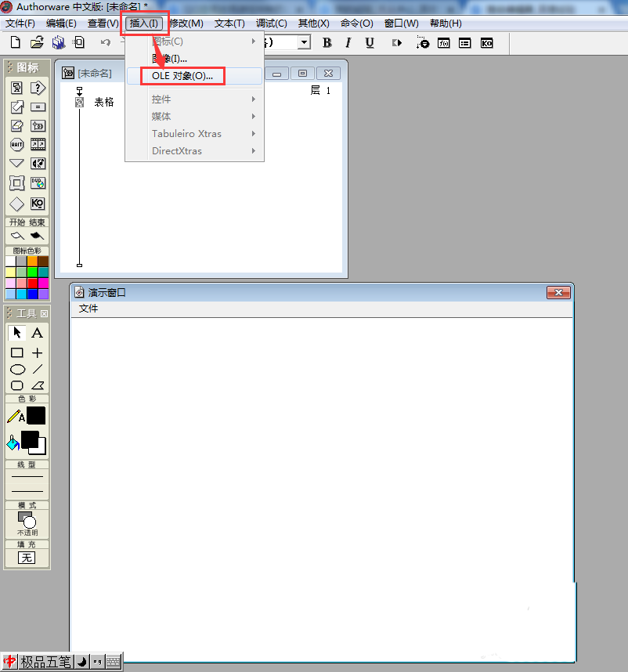The width and height of the screenshot is (628, 672).
Task: Select the diagonal line tool
Action: 38,369
